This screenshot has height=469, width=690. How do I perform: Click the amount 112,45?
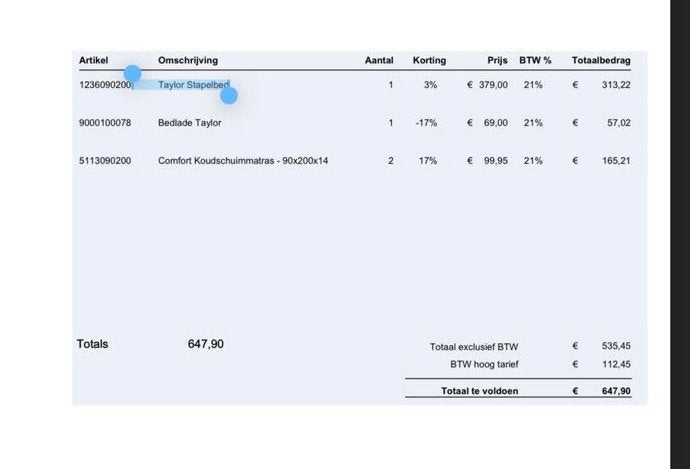[616, 364]
